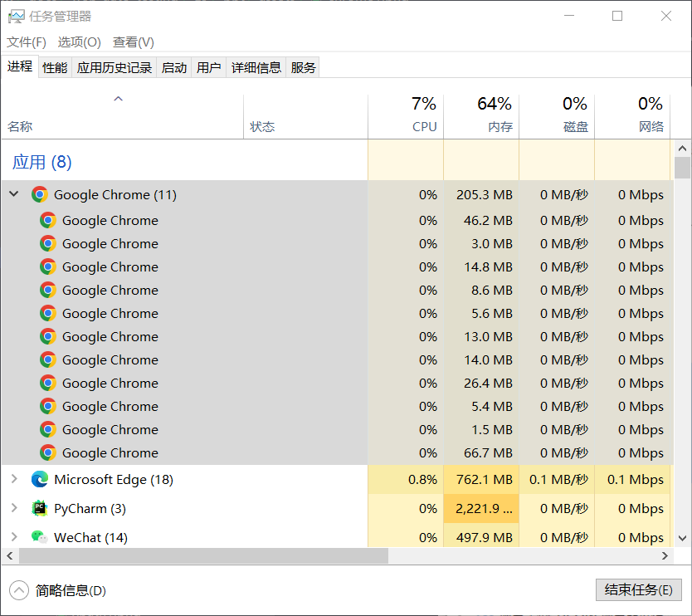This screenshot has width=692, height=616.
Task: Click the horizontal scrollbar left arrow
Action: (x=10, y=556)
